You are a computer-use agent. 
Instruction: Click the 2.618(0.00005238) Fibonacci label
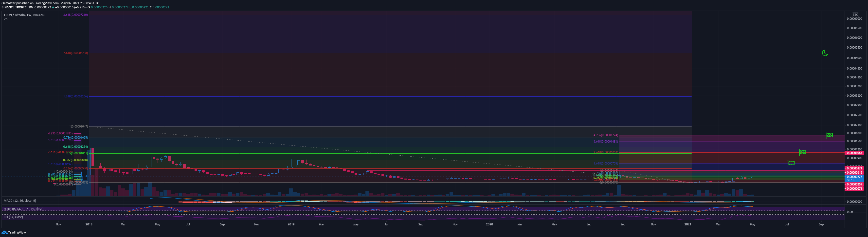coord(75,53)
